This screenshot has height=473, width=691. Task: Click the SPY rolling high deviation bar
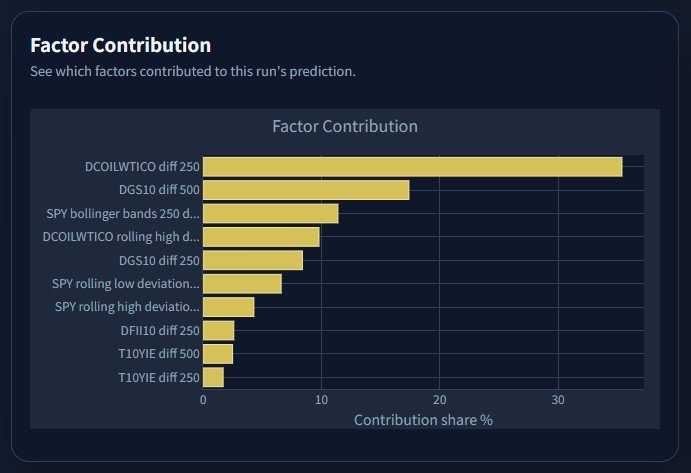[x=229, y=307]
